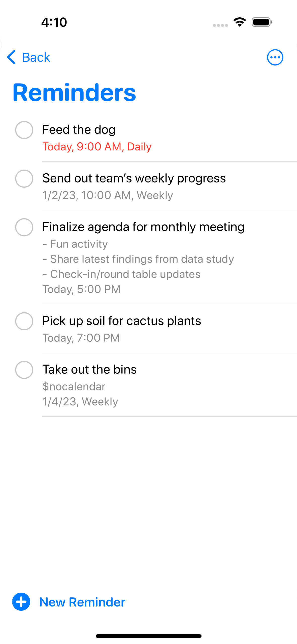Select the 'Feed the dog' reminder title

tap(79, 130)
